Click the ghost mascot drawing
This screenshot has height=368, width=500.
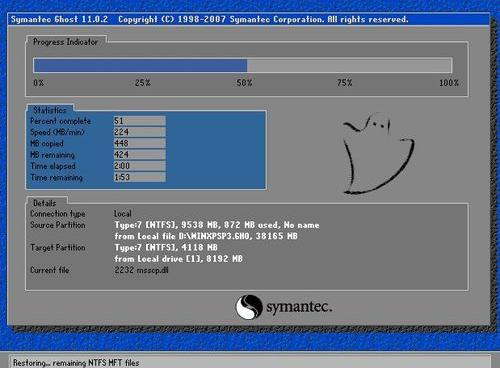tap(379, 154)
